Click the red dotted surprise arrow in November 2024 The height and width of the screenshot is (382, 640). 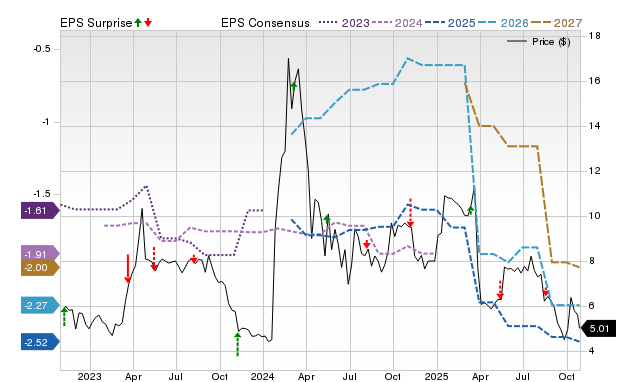[x=411, y=213]
